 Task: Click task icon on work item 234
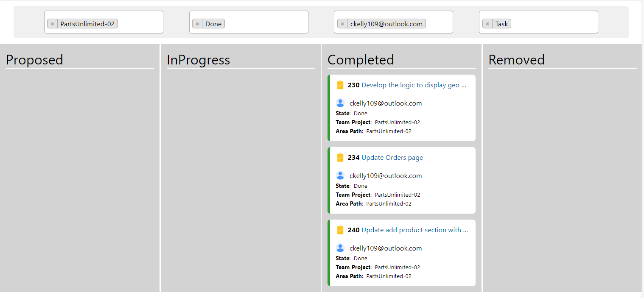pos(340,158)
